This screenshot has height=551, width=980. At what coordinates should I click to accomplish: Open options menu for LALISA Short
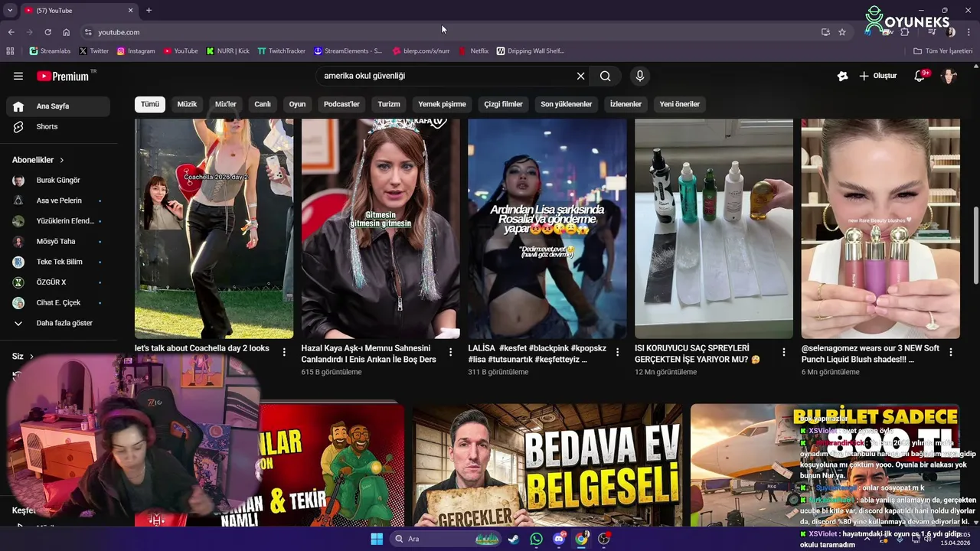click(x=617, y=352)
